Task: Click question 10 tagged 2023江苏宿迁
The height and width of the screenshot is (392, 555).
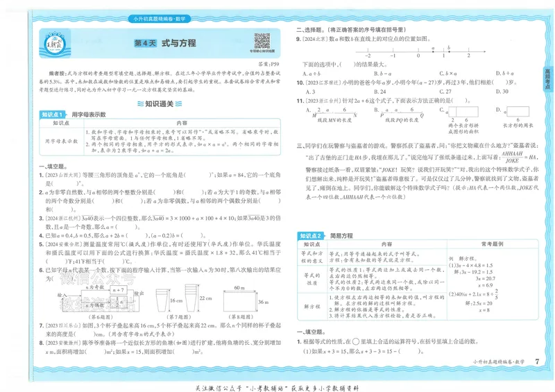Action: (x=407, y=83)
